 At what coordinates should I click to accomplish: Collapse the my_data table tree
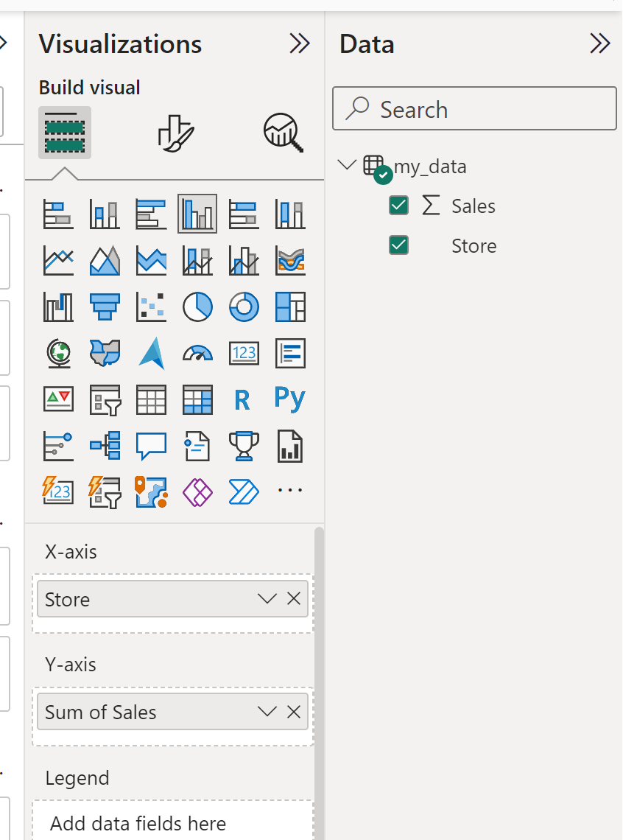click(x=347, y=164)
